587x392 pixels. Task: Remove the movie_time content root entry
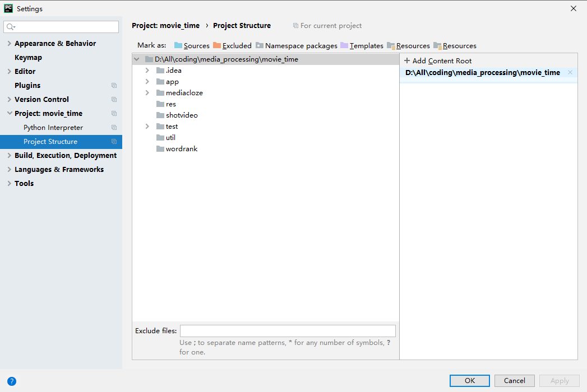coord(570,72)
